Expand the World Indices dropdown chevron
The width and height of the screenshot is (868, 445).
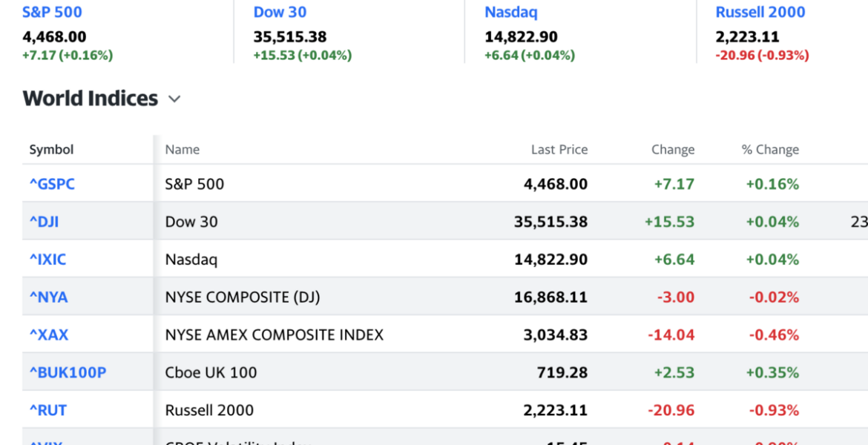[174, 99]
